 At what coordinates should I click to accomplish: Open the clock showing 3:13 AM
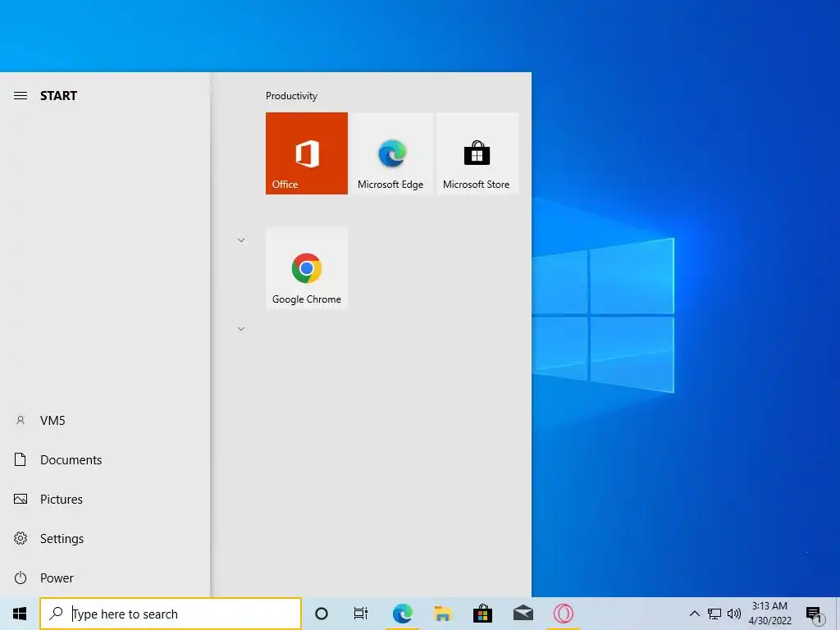pyautogui.click(x=769, y=614)
